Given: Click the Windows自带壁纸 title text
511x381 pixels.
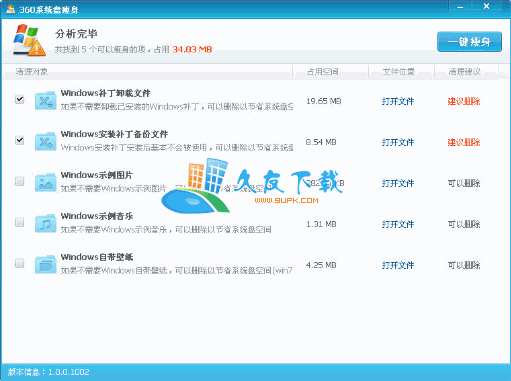Looking at the screenshot, I should coord(97,257).
